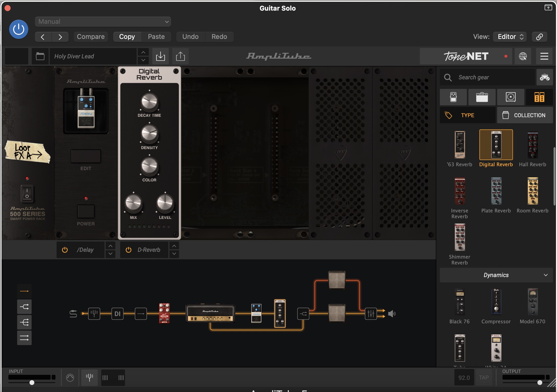Select the Inverse Reverb gear
This screenshot has width=557, height=392.
(460, 198)
